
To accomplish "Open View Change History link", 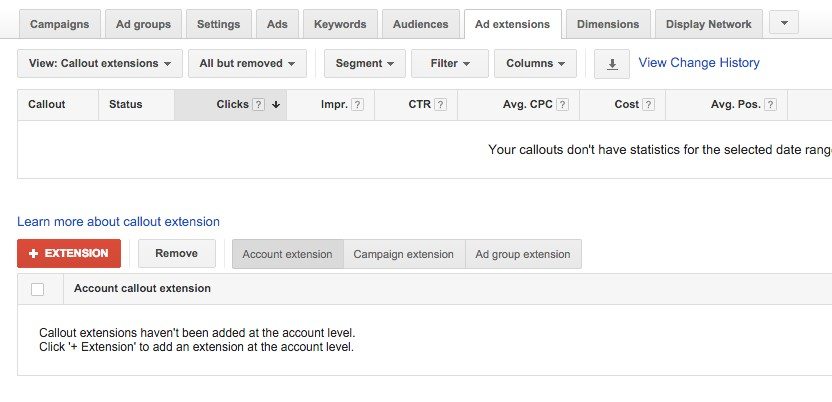I will [x=699, y=63].
